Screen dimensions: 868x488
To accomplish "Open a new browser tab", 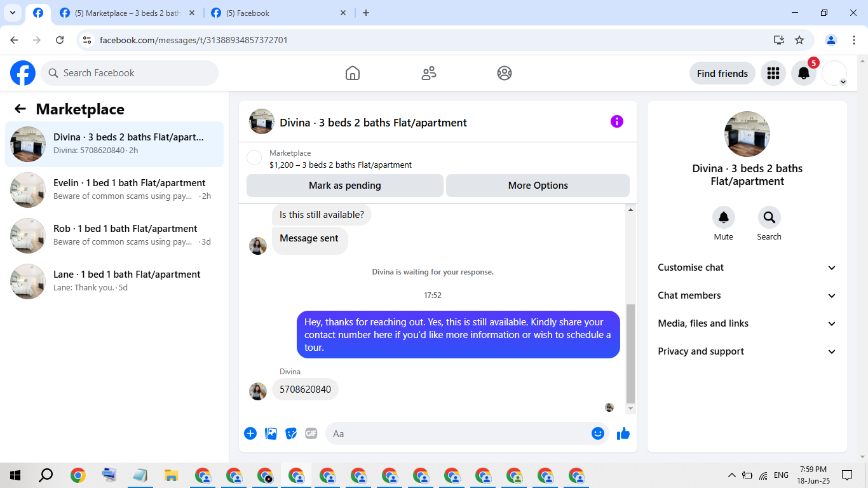I will [365, 13].
